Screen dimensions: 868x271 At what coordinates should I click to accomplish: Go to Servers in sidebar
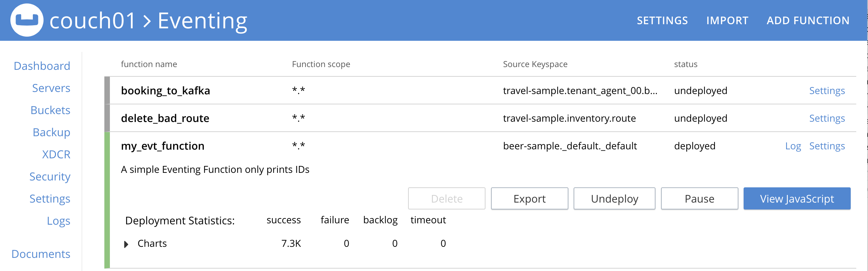pyautogui.click(x=51, y=88)
